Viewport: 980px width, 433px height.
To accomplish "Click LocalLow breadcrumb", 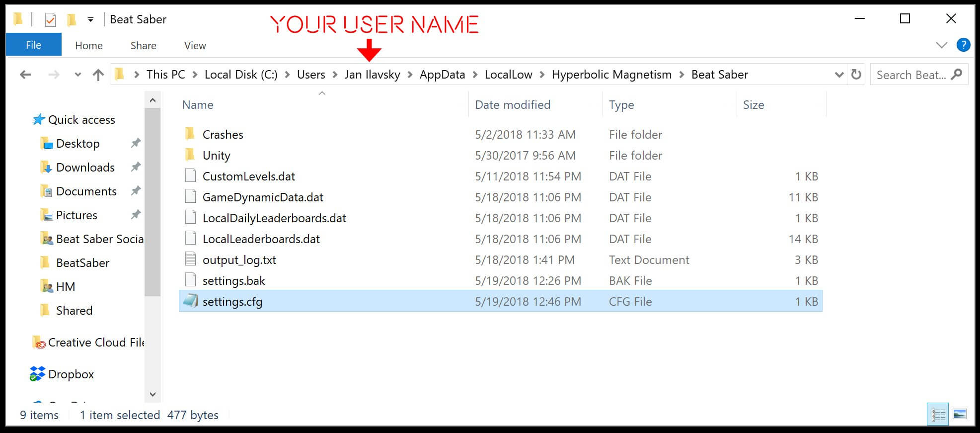I will click(x=508, y=75).
